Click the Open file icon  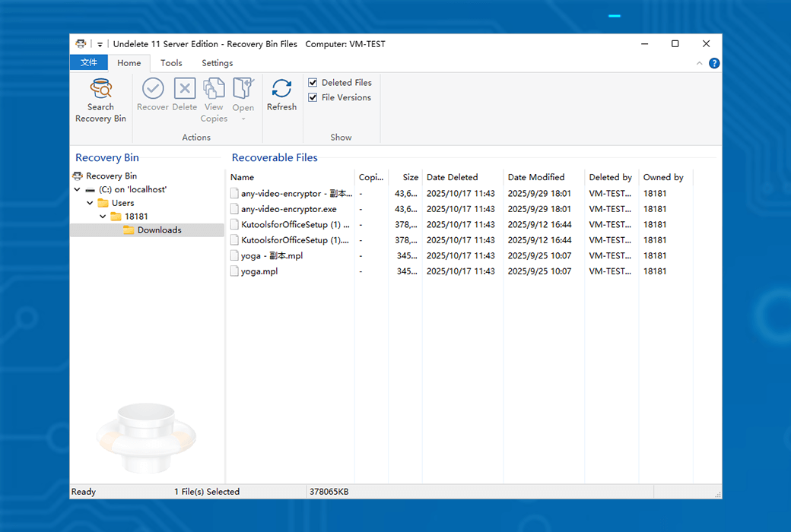pyautogui.click(x=243, y=89)
